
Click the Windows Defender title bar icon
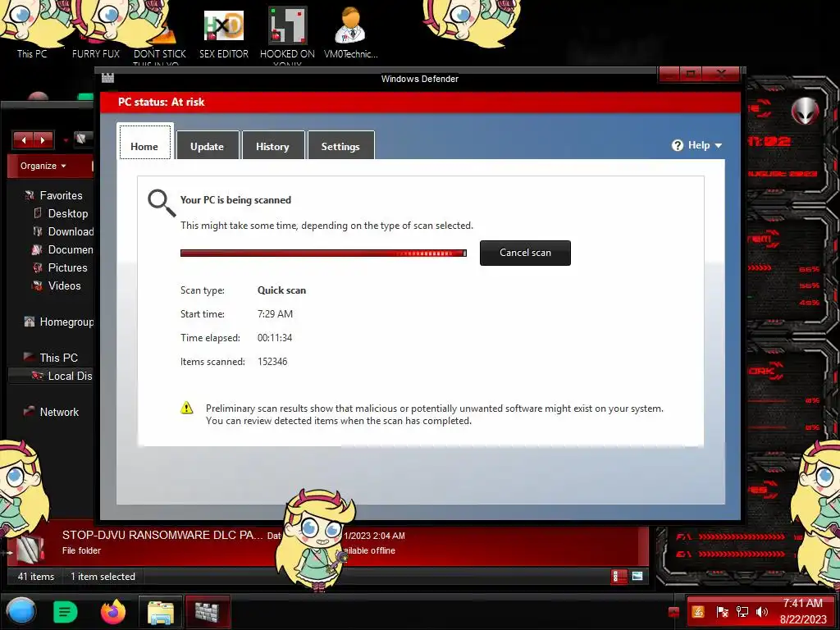click(107, 78)
